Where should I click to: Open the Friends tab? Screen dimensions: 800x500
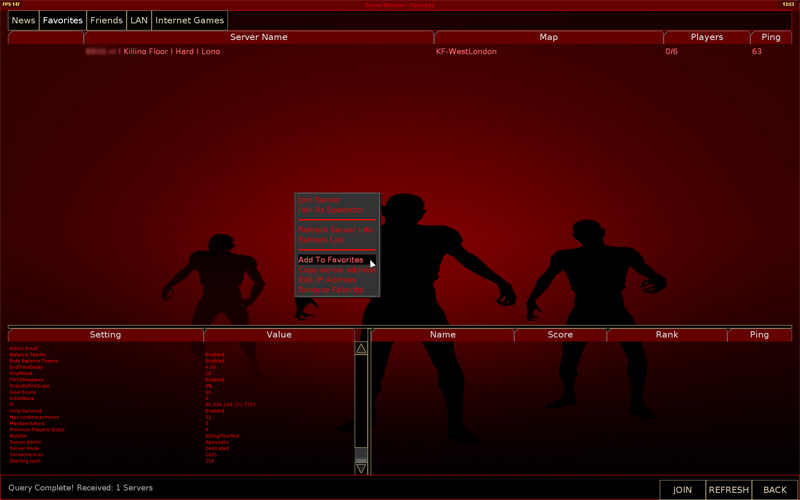point(107,20)
